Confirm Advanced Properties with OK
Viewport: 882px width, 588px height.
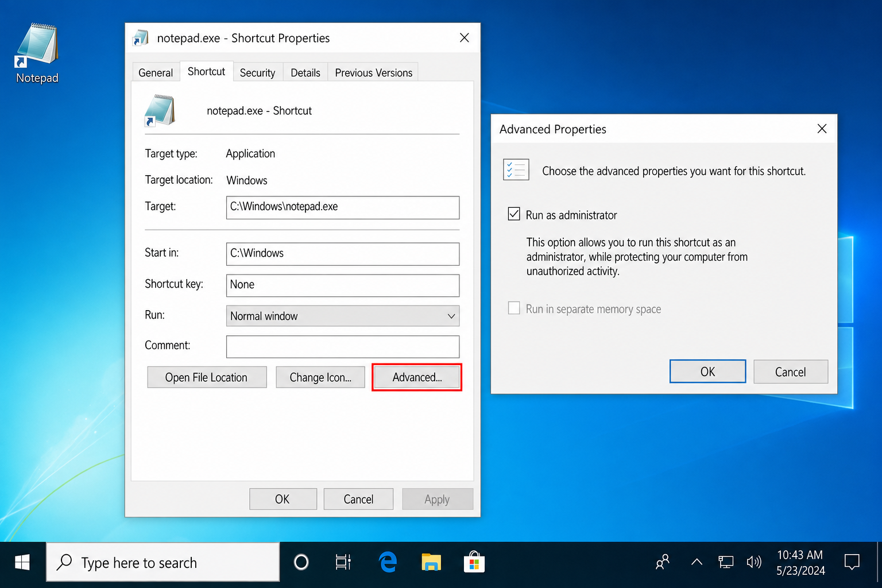(707, 372)
